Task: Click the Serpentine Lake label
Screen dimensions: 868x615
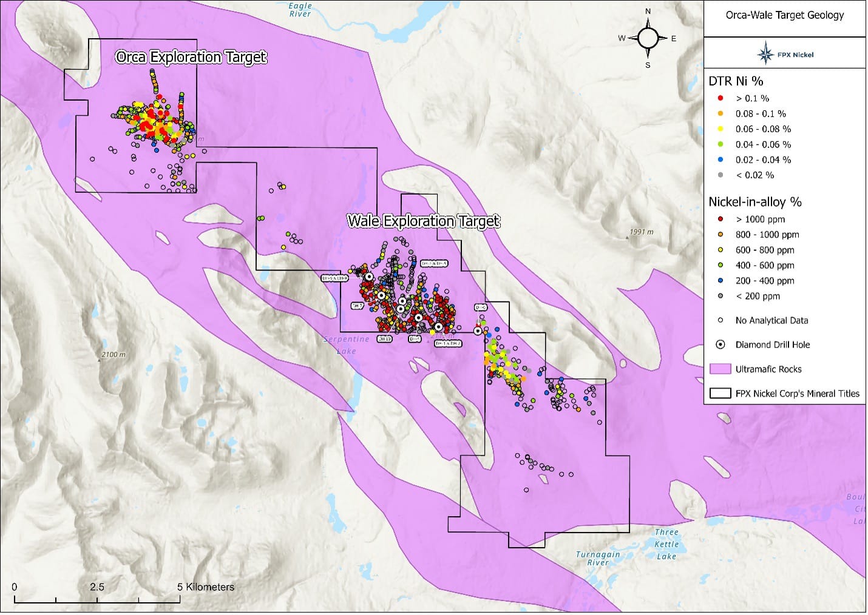Action: point(346,344)
